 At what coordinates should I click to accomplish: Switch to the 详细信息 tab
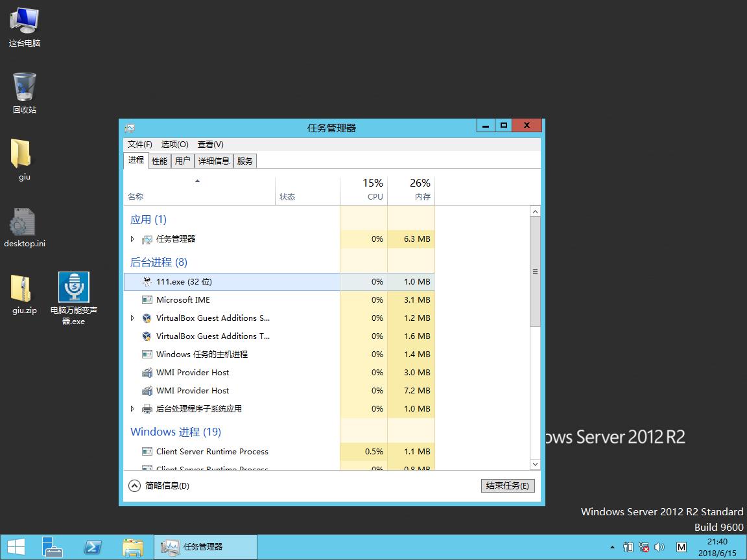[x=213, y=161]
